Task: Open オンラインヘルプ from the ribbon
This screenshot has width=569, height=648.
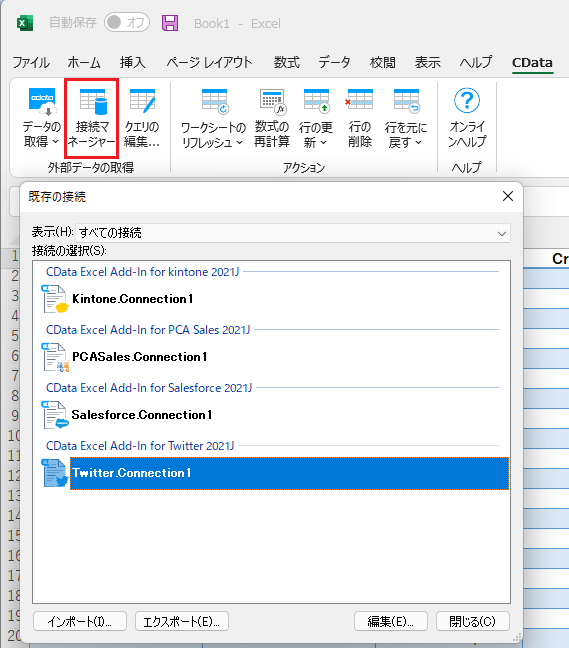Action: click(467, 118)
